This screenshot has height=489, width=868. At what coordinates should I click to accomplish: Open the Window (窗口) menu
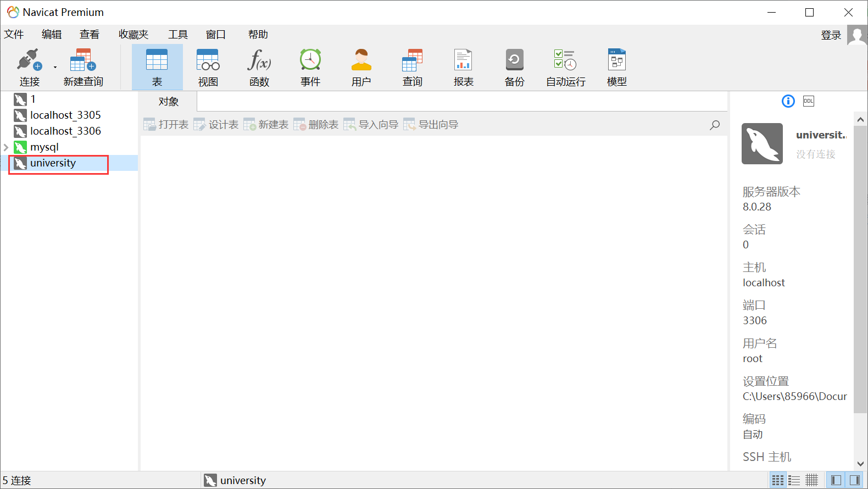[216, 35]
